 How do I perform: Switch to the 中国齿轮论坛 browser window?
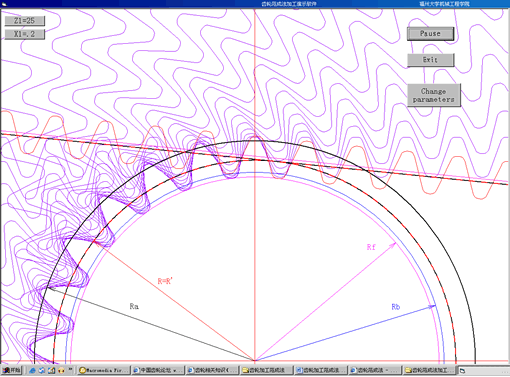pos(158,370)
